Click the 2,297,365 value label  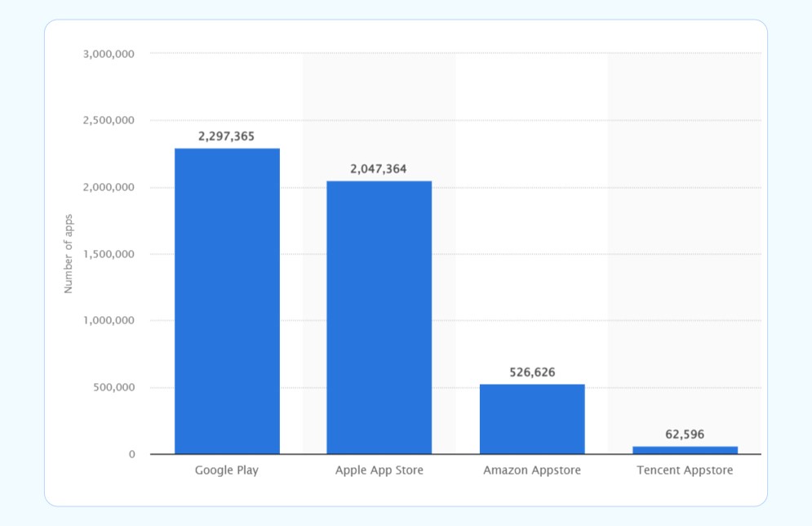(x=227, y=136)
